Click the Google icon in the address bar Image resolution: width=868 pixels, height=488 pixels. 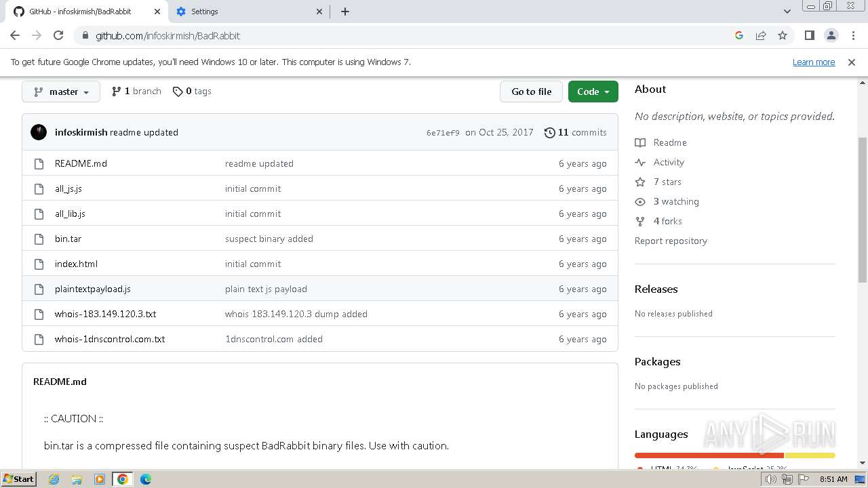click(739, 35)
